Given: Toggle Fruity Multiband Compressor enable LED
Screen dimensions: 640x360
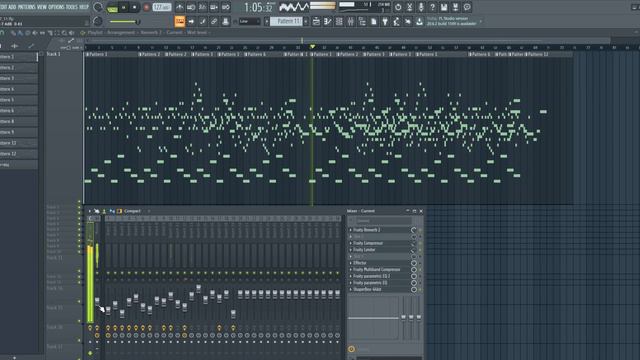Looking at the screenshot, I should [420, 270].
